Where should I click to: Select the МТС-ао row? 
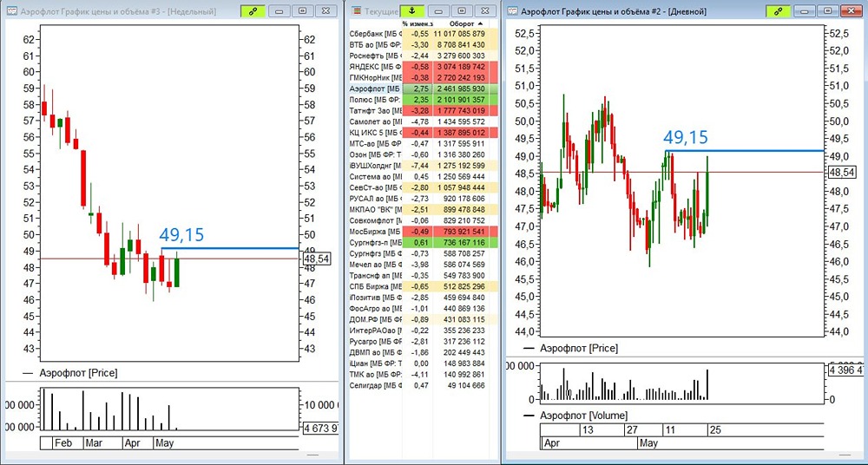tap(422, 144)
